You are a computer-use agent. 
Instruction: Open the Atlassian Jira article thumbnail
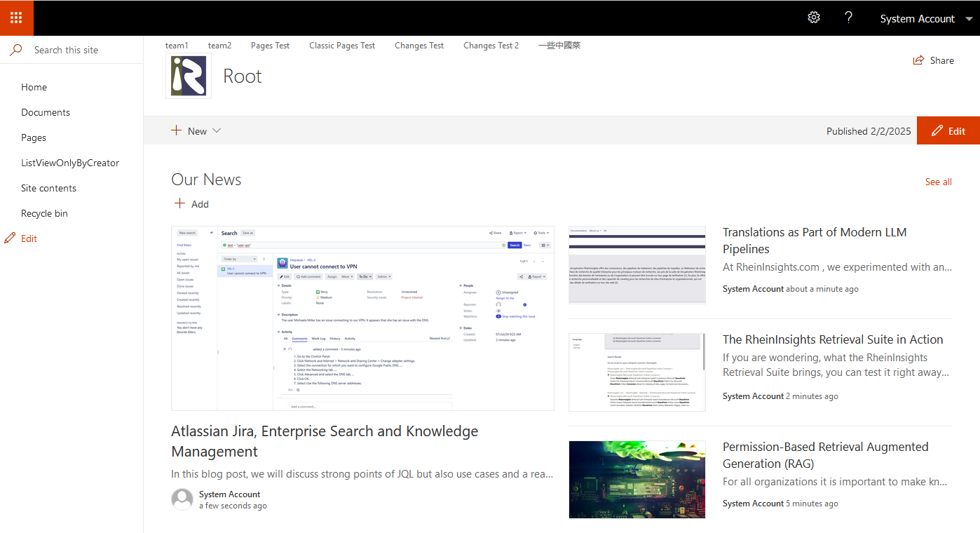point(362,318)
